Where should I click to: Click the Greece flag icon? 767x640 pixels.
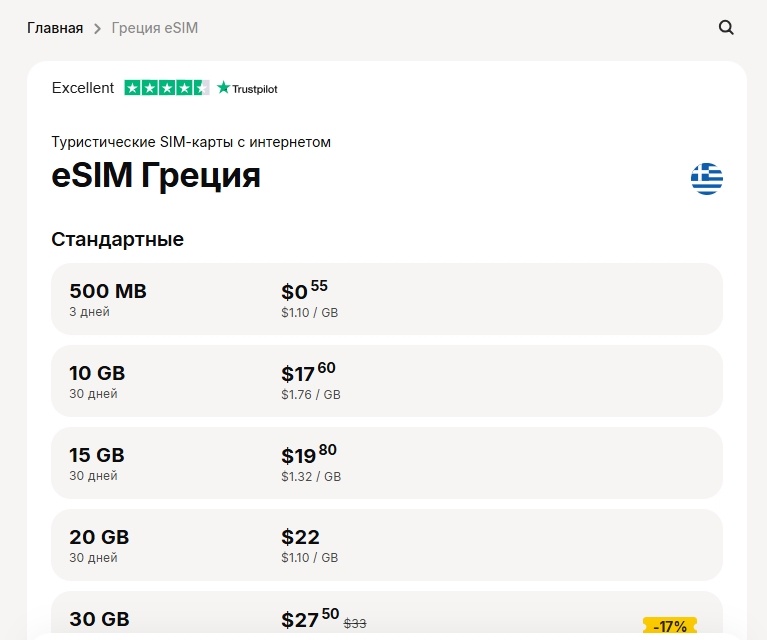tap(706, 179)
